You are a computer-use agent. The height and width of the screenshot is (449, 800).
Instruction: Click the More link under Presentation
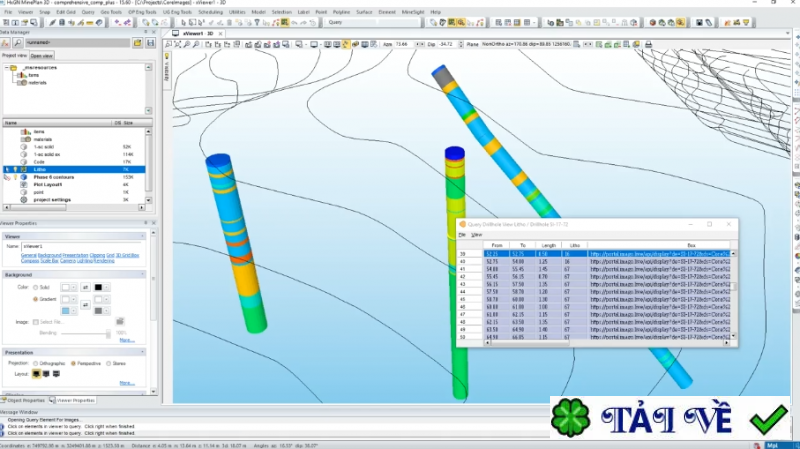tap(126, 382)
